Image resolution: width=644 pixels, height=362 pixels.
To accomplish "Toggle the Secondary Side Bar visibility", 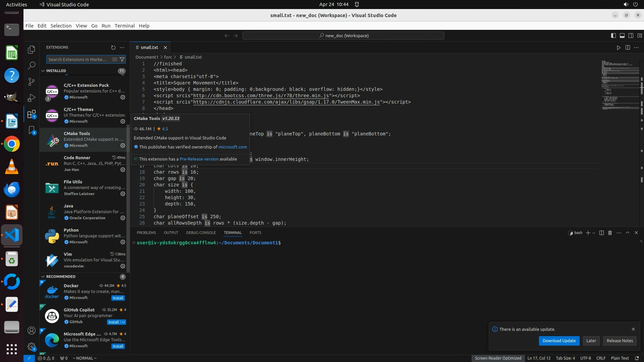I will point(631,36).
